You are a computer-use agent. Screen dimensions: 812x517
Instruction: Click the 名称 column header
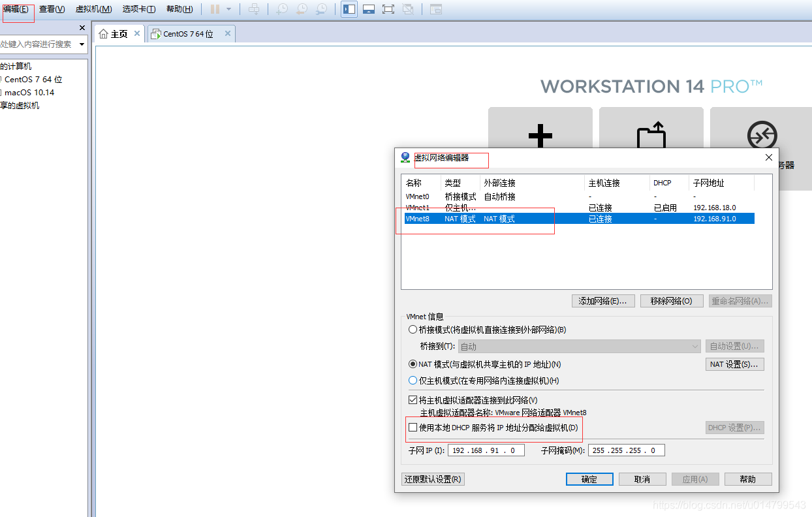click(422, 183)
